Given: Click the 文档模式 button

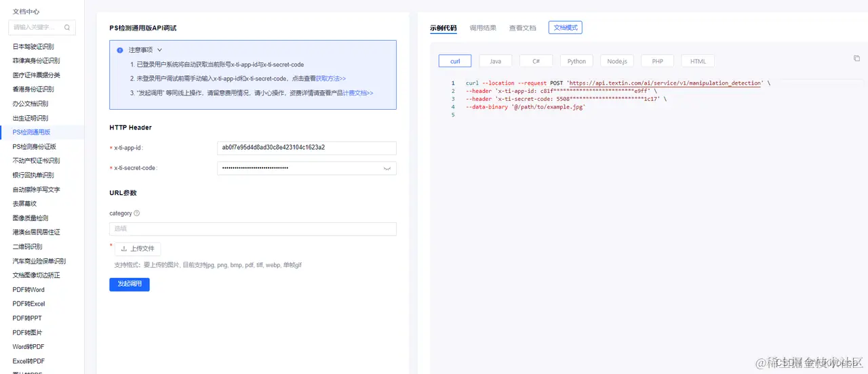Looking at the screenshot, I should [566, 28].
